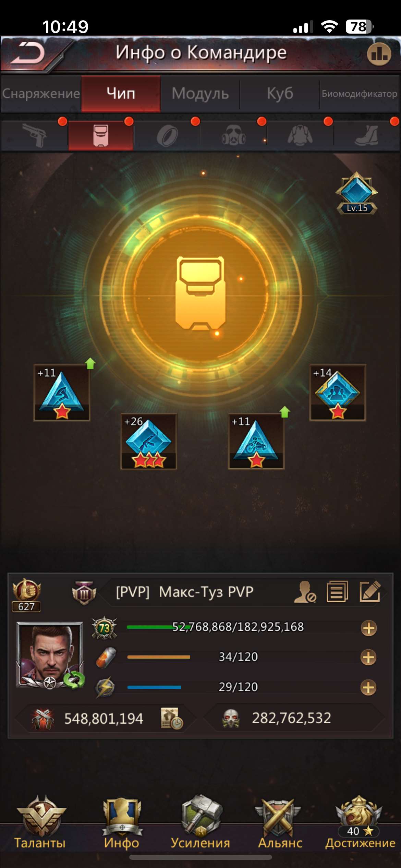Open Альянс in the bottom bar
Viewport: 401px width, 868px height.
tap(280, 823)
